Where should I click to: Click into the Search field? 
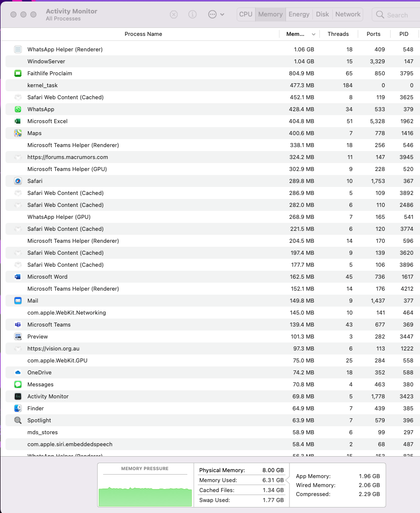(396, 15)
